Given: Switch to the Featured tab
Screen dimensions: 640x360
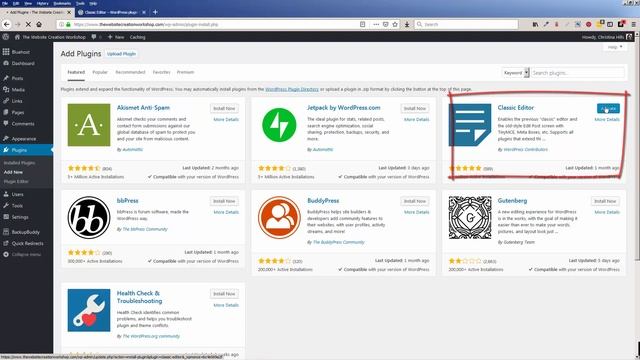Looking at the screenshot, I should [x=76, y=72].
